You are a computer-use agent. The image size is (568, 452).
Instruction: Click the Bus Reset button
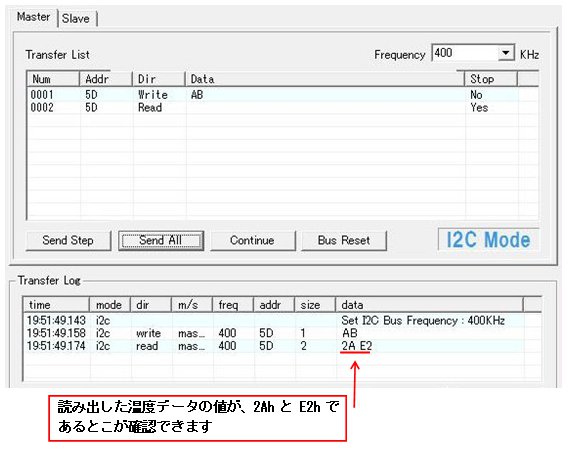344,240
